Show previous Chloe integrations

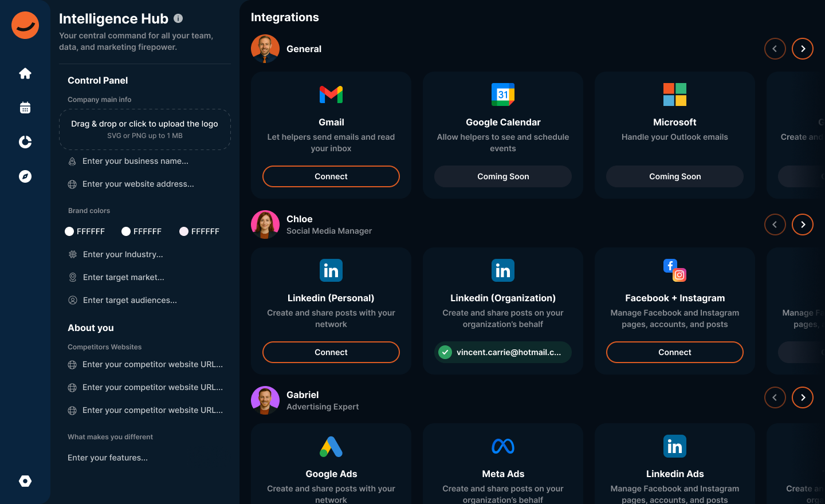coord(775,225)
